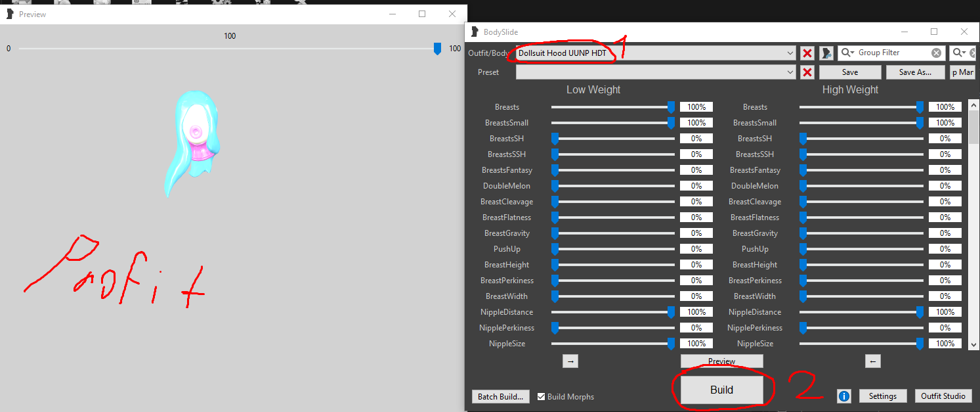Viewport: 980px width, 412px height.
Task: Click the slider list scroll-down arrow
Action: 974,344
